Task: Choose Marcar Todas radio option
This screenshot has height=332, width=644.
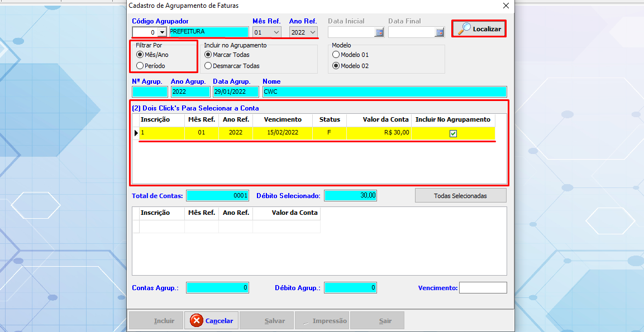Action: coord(208,55)
